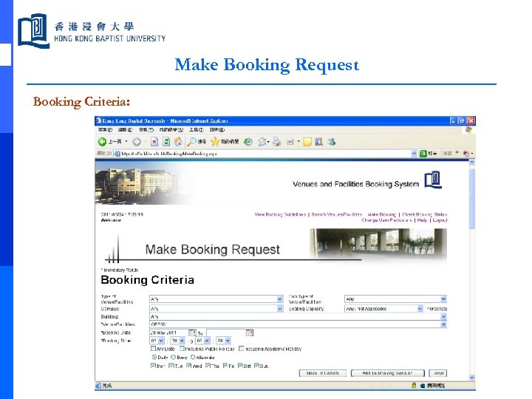532x399 pixels.
Task: Click the Refresh page icon
Action: [x=166, y=142]
